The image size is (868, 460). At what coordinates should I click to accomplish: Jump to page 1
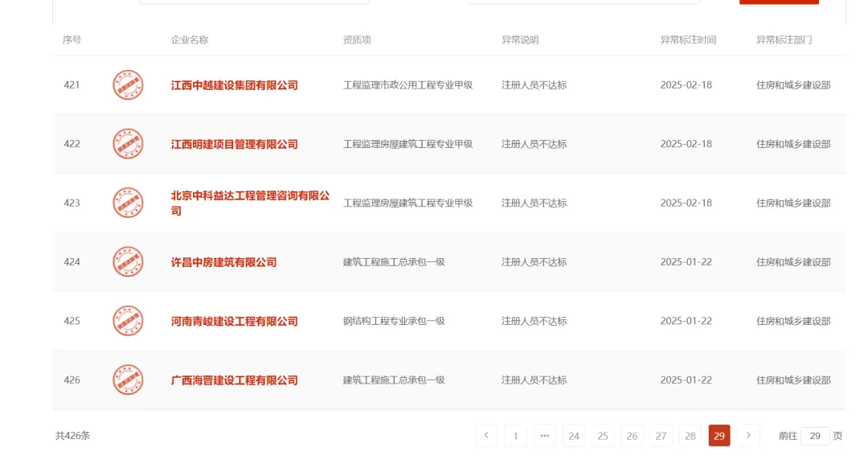[515, 436]
